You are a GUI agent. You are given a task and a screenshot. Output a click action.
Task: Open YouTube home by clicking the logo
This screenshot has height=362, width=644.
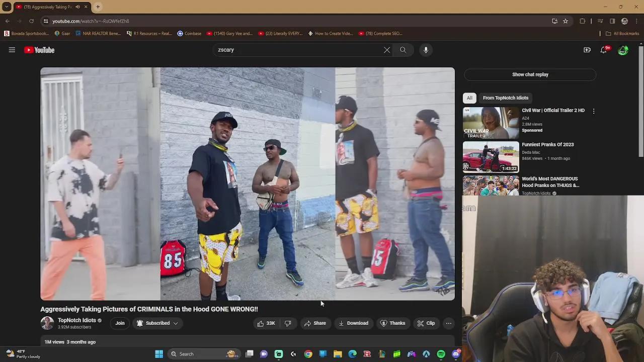(x=39, y=50)
